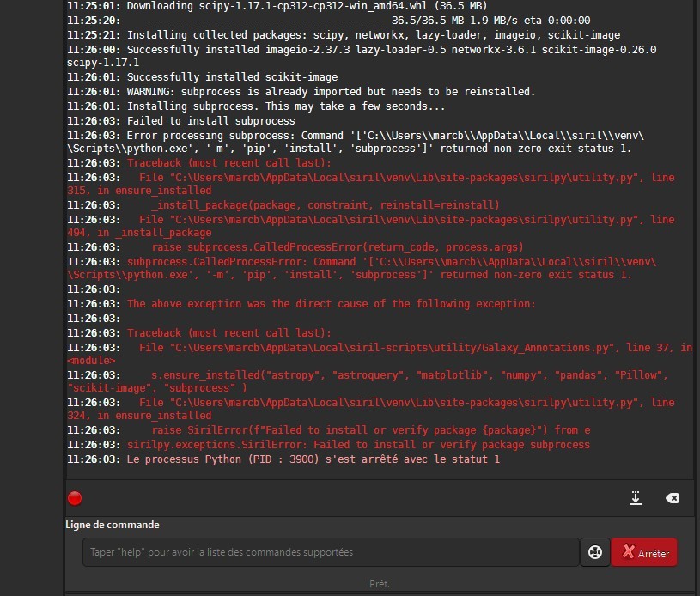Focus the "Taper help" command input field

[331, 552]
